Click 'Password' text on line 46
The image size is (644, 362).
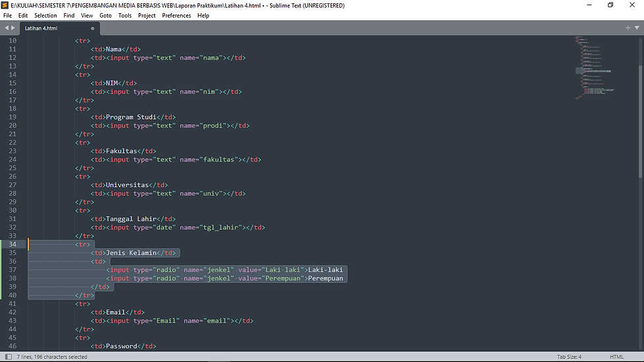(x=122, y=346)
